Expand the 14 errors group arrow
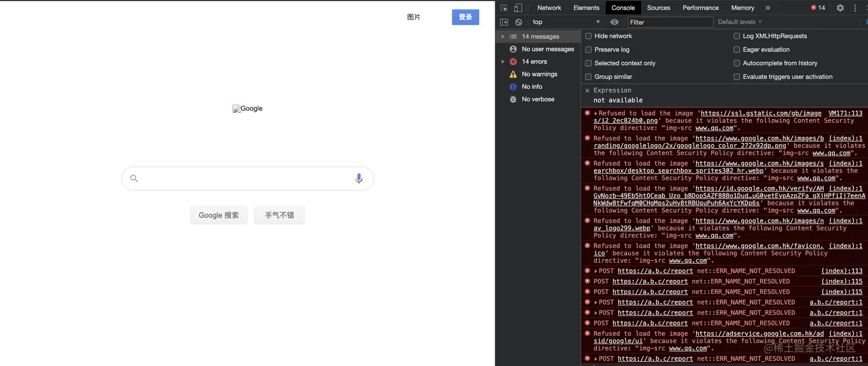Screen dimensions: 868x366 503,61
